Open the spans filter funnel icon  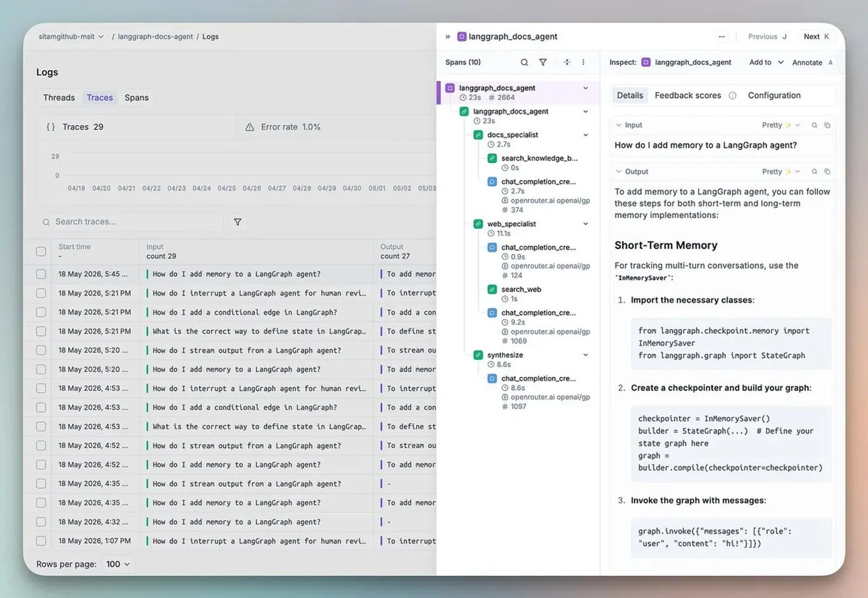(542, 62)
